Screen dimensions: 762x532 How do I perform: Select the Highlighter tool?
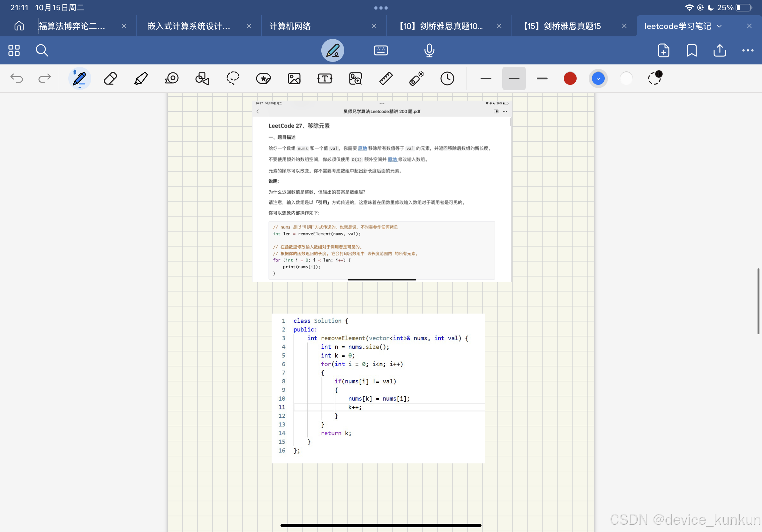click(x=141, y=78)
